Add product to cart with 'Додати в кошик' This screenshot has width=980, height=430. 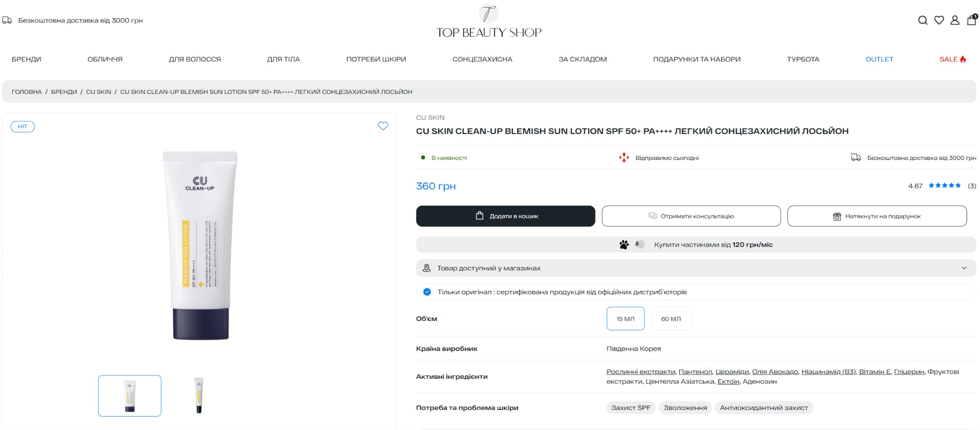[505, 216]
